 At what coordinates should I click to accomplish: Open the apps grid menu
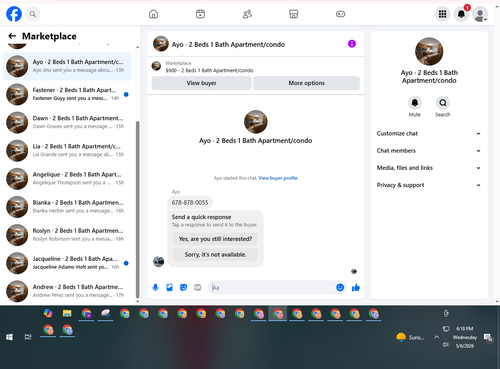coord(442,14)
